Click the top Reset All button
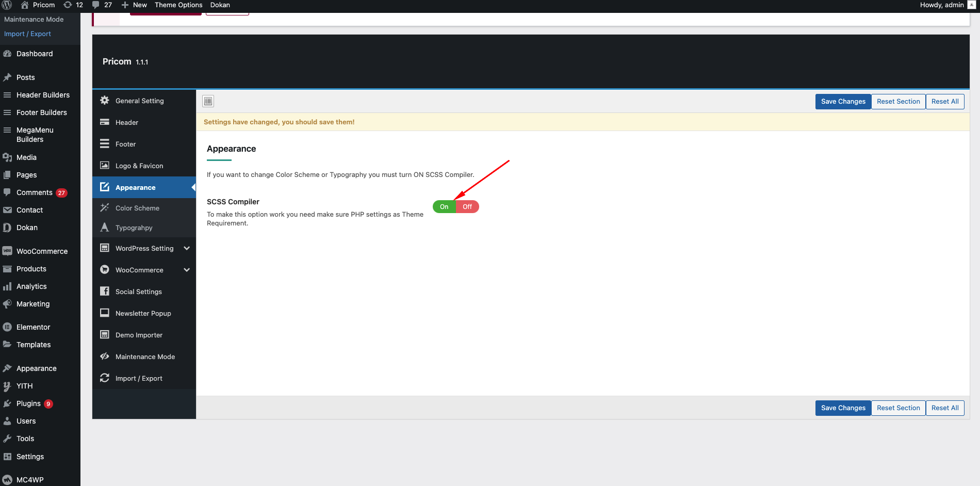 point(945,102)
